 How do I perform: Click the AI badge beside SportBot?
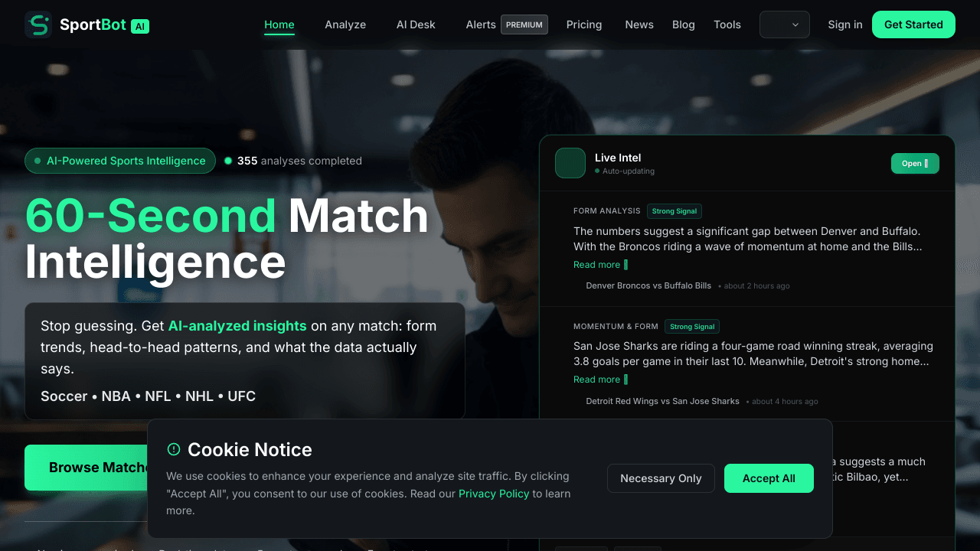click(x=140, y=26)
